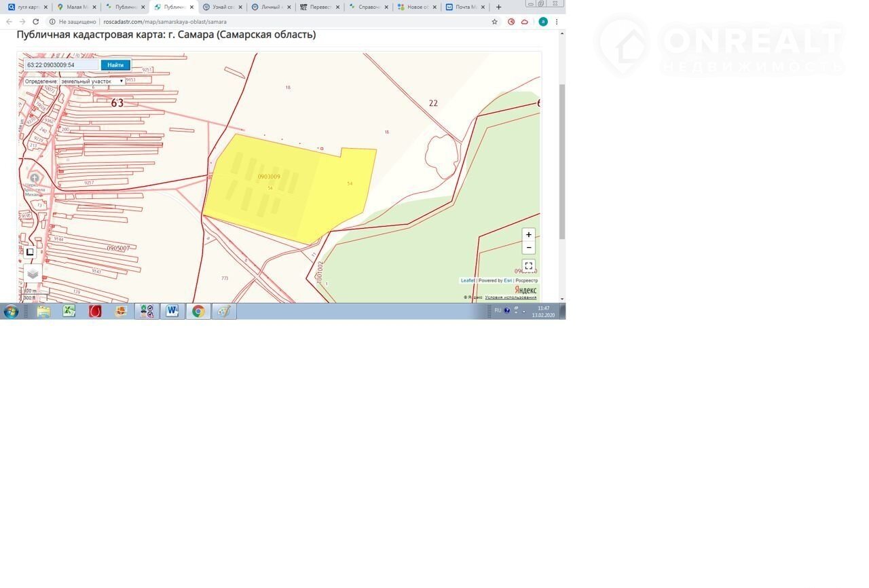Bookmark this page with the star icon
Screen dimensions: 869x588
(x=494, y=22)
